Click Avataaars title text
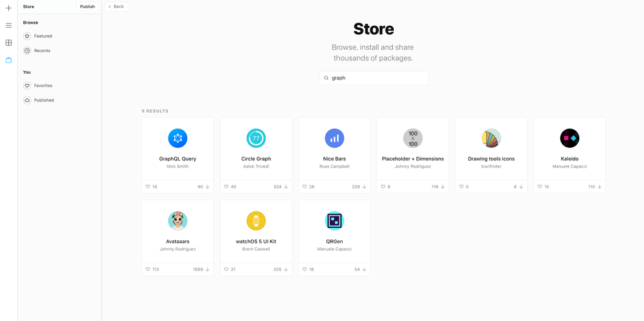The height and width of the screenshot is (321, 644). point(177,241)
